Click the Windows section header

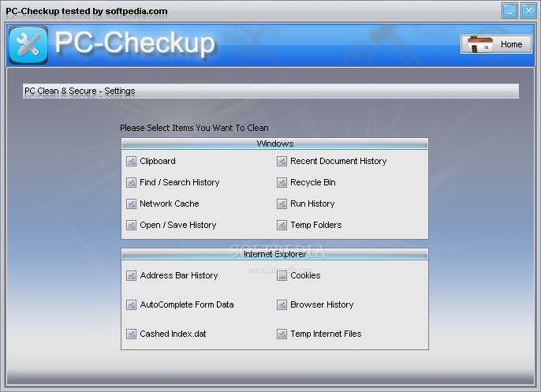(274, 144)
